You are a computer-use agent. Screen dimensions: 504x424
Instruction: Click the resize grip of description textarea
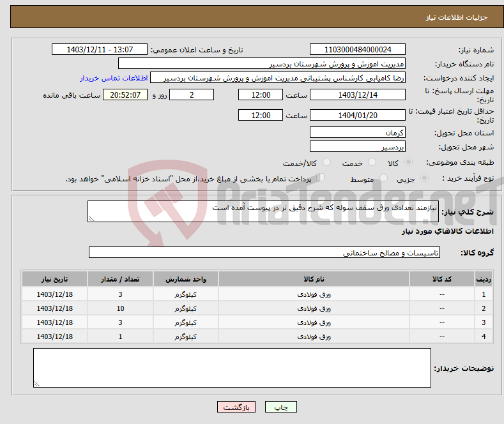coord(91,219)
